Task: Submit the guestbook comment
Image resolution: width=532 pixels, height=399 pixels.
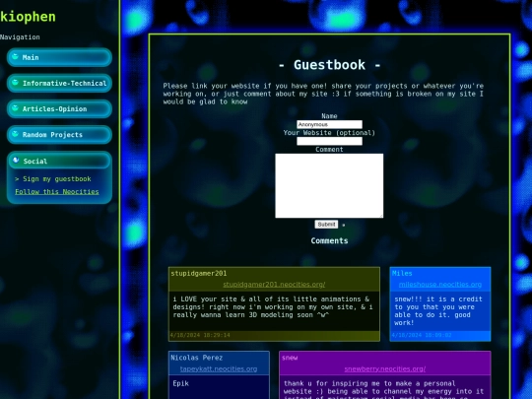Action: coord(326,225)
